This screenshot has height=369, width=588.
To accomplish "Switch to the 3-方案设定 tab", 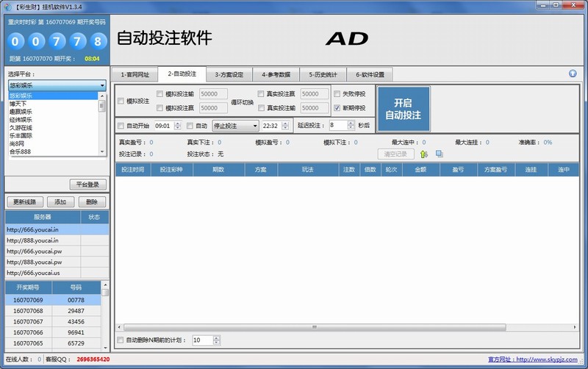I will pyautogui.click(x=229, y=74).
